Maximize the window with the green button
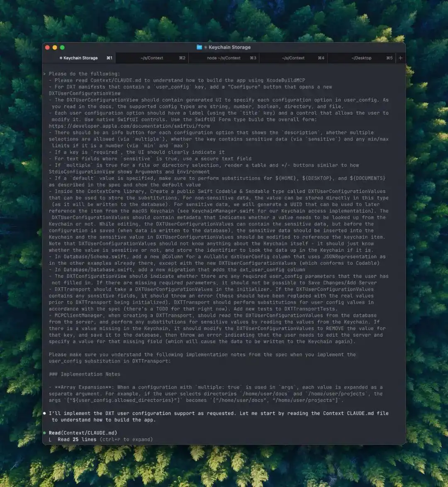Screen dimensions: 448x487 point(62,47)
